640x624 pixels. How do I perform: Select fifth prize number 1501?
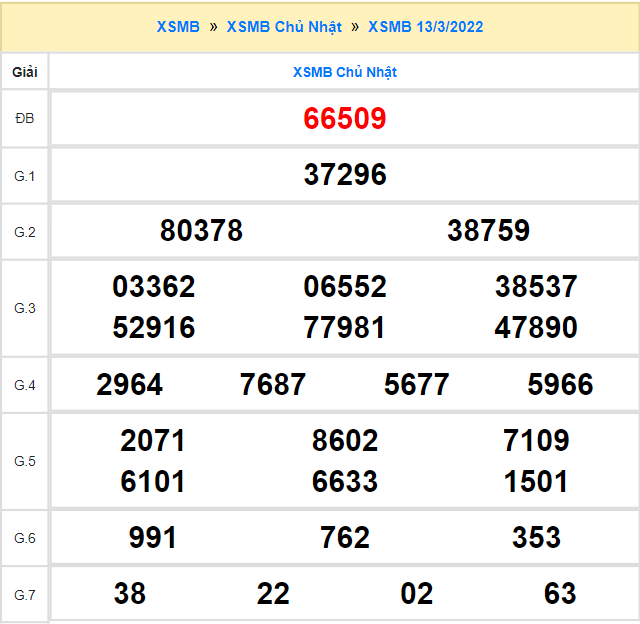coord(536,481)
